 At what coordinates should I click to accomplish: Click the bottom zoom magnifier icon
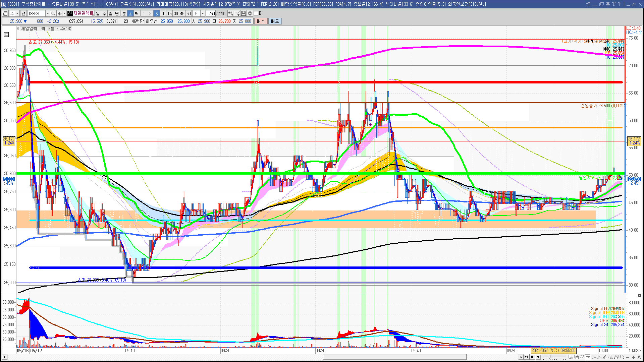click(x=622, y=357)
